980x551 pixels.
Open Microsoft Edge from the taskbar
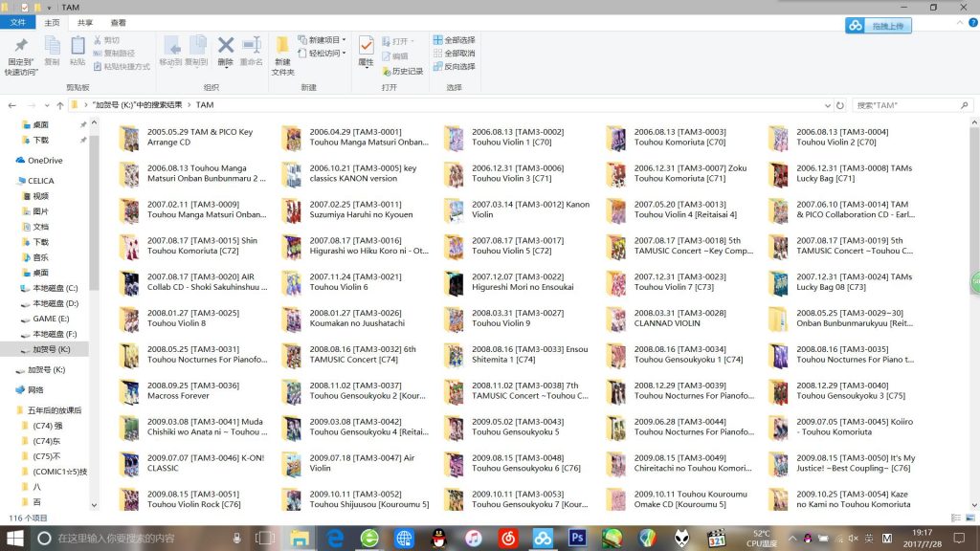pyautogui.click(x=335, y=538)
